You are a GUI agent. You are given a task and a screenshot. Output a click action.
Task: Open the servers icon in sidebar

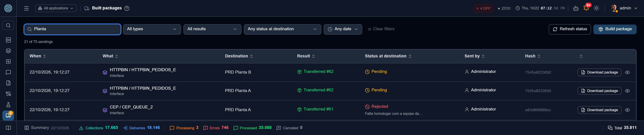(8, 40)
